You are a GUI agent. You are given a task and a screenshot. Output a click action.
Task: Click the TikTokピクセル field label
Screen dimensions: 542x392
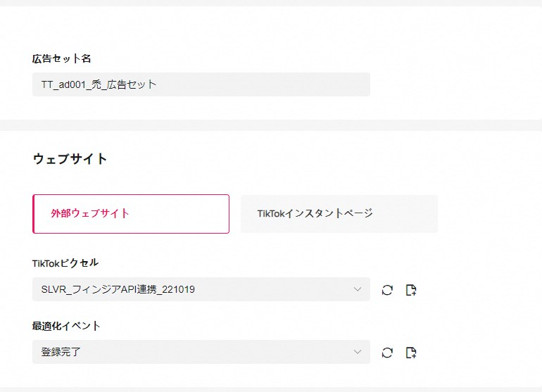(x=65, y=263)
